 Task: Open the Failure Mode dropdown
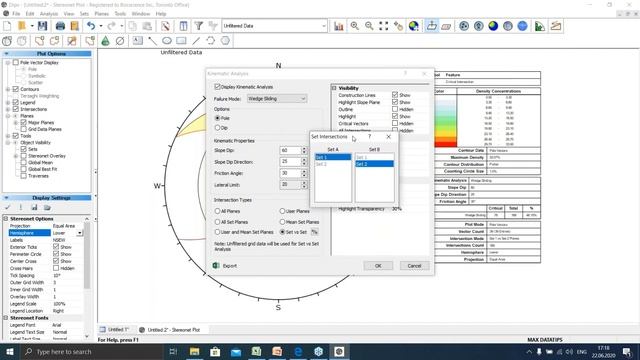click(x=277, y=99)
